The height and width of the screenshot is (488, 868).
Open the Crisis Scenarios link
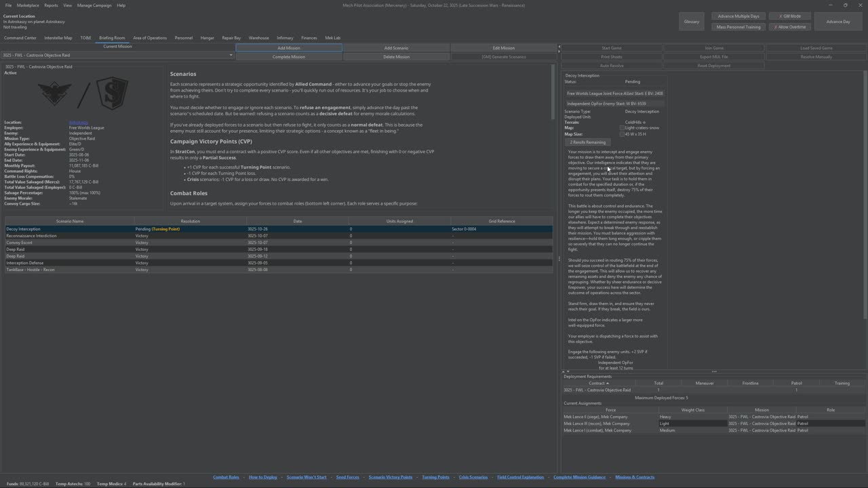(x=473, y=477)
